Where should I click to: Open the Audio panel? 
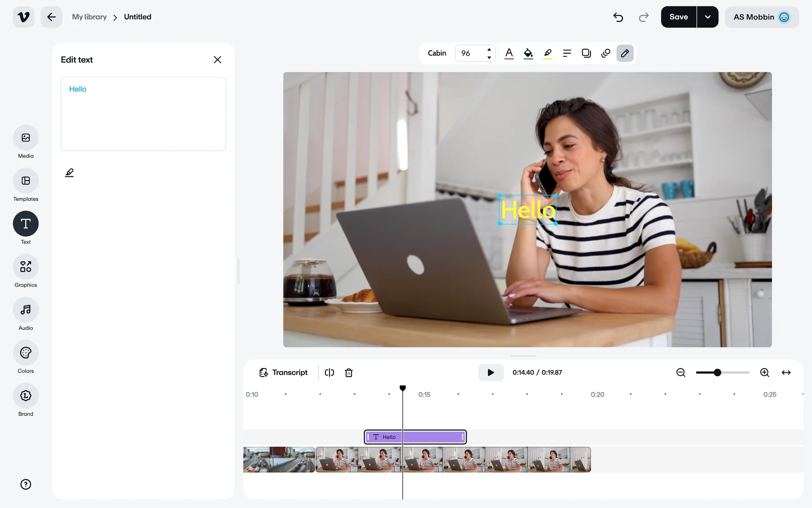pos(26,310)
